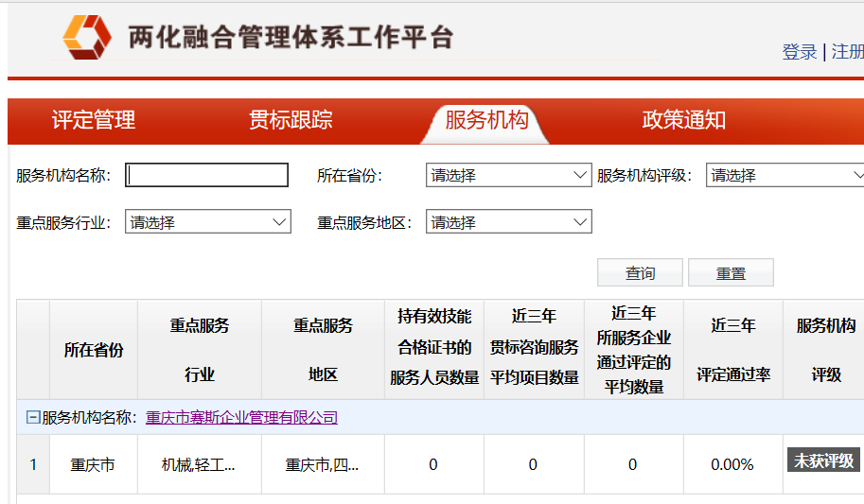Viewport: 864px width, 504px height.
Task: Open the 重庆市骞斯企业管理有限公司 link
Action: point(241,418)
